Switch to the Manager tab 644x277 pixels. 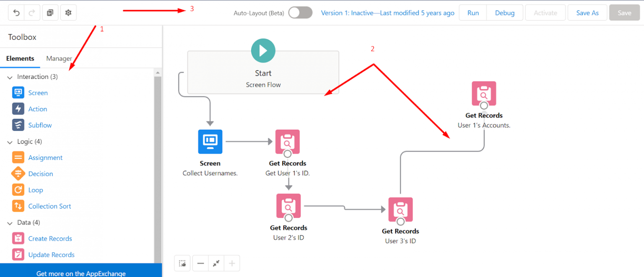click(x=59, y=58)
